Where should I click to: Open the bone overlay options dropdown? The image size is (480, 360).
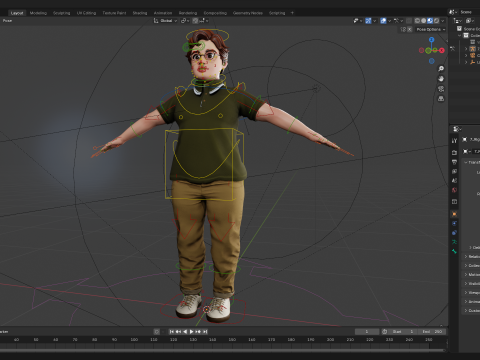(398, 21)
